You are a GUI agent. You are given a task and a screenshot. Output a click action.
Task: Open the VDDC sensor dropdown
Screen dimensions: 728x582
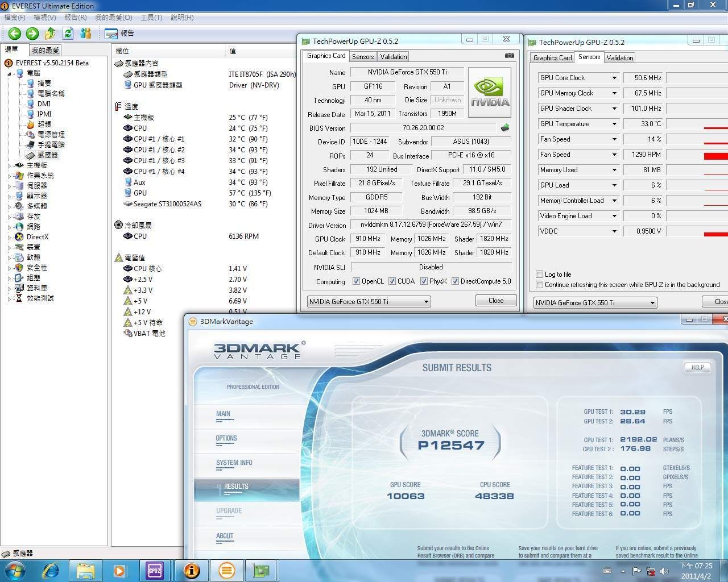(x=614, y=231)
